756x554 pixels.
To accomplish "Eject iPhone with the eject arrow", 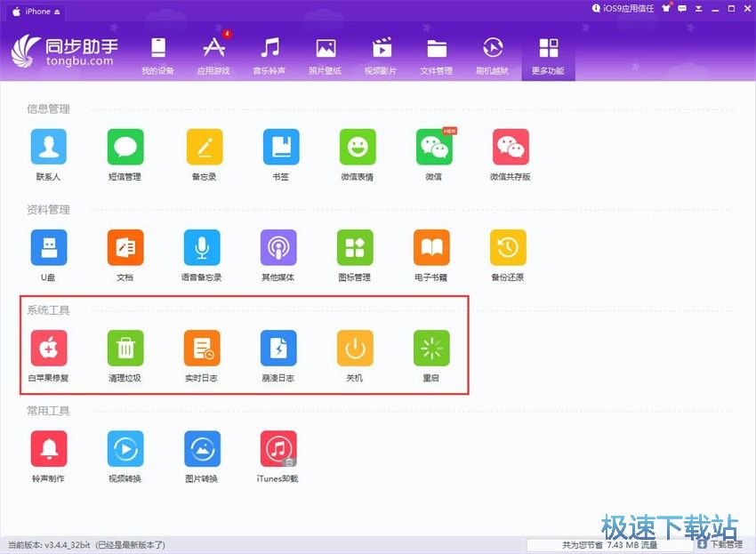I will pos(57,12).
